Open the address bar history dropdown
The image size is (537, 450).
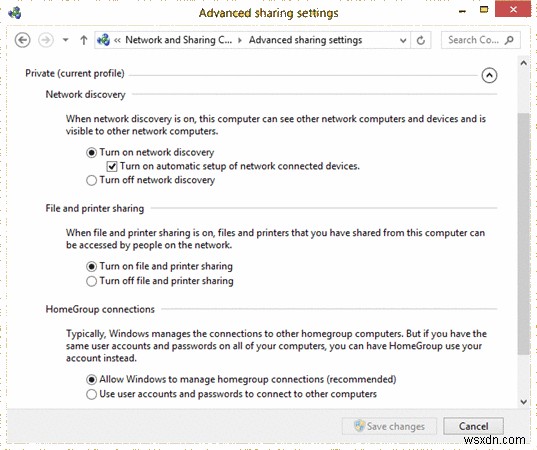click(403, 40)
